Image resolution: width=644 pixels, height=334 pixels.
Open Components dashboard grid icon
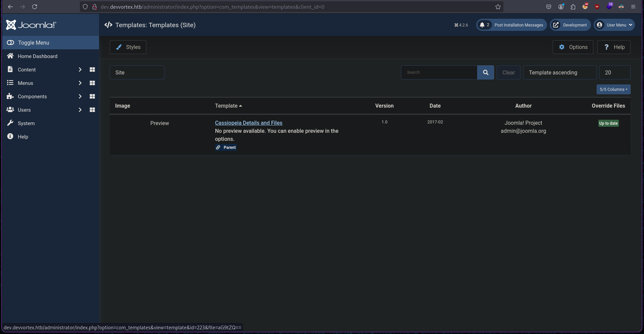(x=92, y=96)
